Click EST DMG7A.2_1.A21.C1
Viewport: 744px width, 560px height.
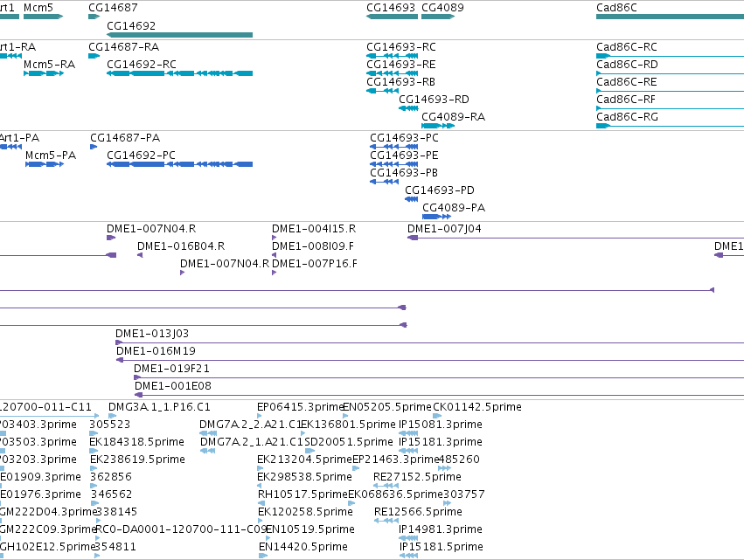click(208, 451)
